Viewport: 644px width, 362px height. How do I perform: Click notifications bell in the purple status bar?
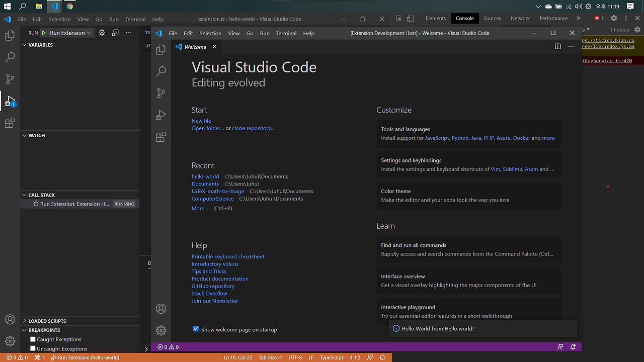point(573,347)
